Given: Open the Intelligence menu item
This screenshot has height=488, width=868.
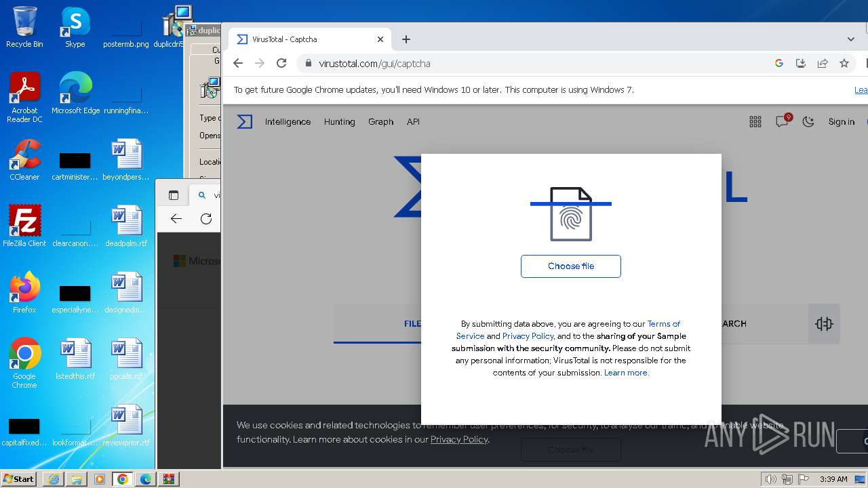Looking at the screenshot, I should pyautogui.click(x=288, y=122).
